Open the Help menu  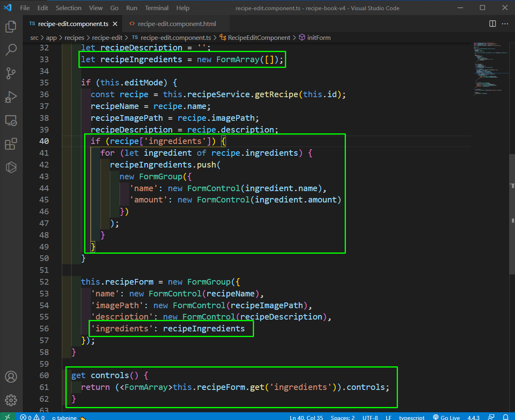pyautogui.click(x=183, y=8)
